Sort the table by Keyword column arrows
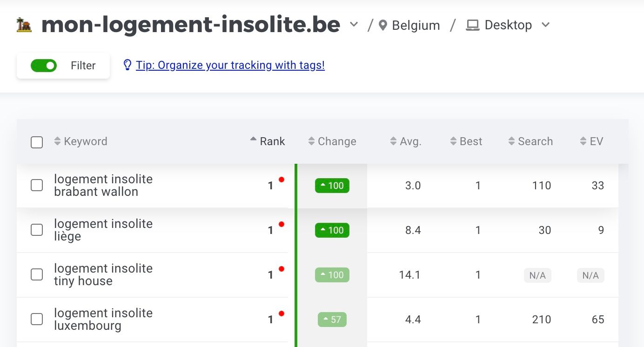Viewport: 644px width, 347px height. click(57, 141)
